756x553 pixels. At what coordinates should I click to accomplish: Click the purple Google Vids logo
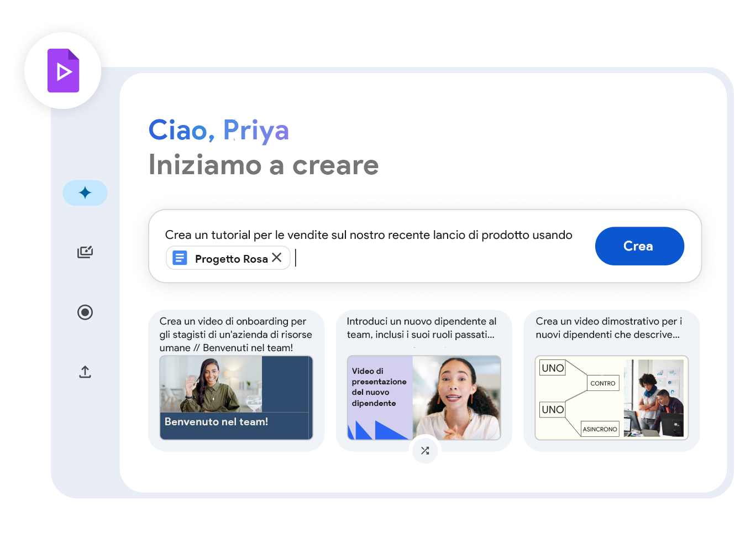pyautogui.click(x=63, y=71)
